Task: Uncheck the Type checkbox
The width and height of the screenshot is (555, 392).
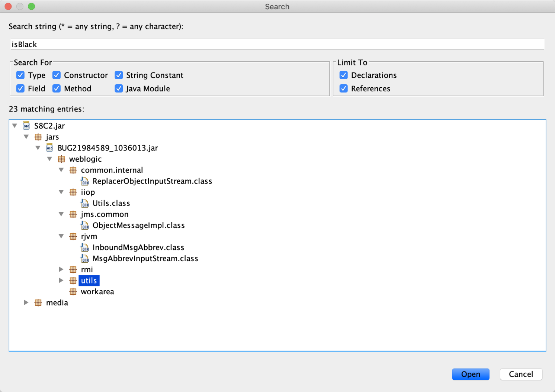Action: point(20,75)
